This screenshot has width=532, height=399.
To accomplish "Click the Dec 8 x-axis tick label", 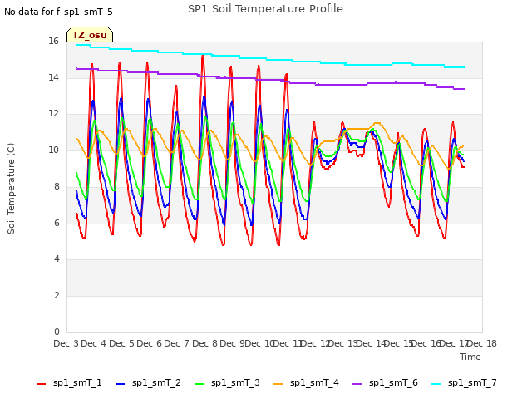I will coord(204,343).
